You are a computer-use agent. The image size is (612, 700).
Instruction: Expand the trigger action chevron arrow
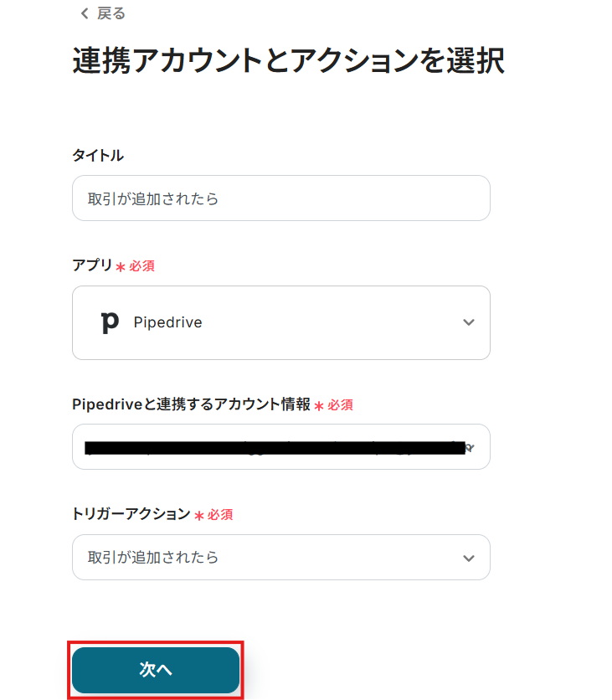tap(469, 558)
